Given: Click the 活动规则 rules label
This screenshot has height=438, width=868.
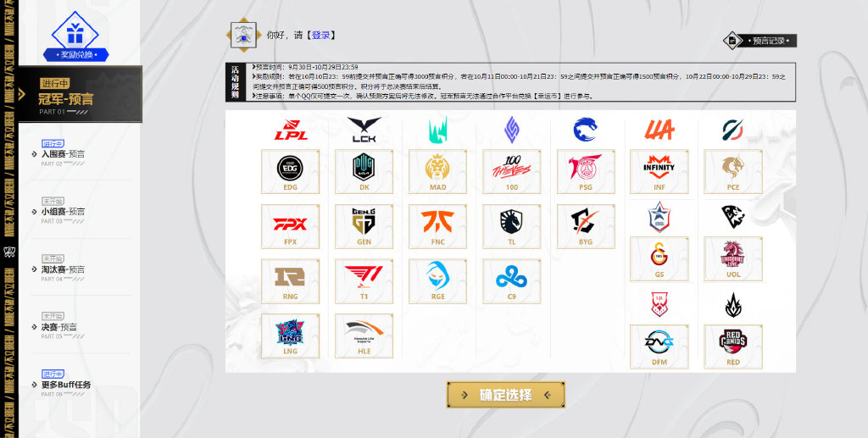Looking at the screenshot, I should [236, 82].
